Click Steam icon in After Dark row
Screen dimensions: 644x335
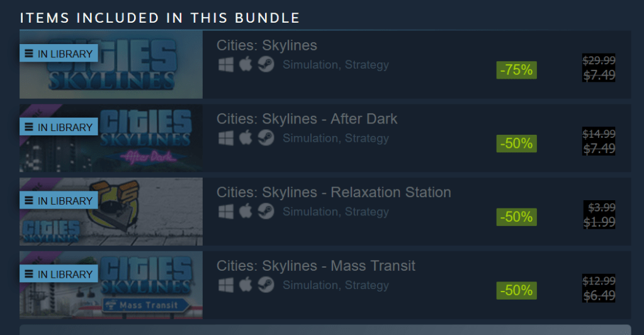266,138
